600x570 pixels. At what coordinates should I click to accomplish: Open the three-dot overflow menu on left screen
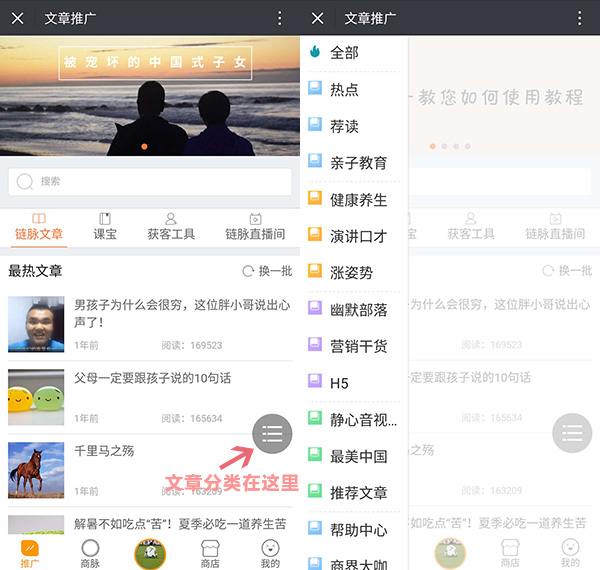[280, 18]
